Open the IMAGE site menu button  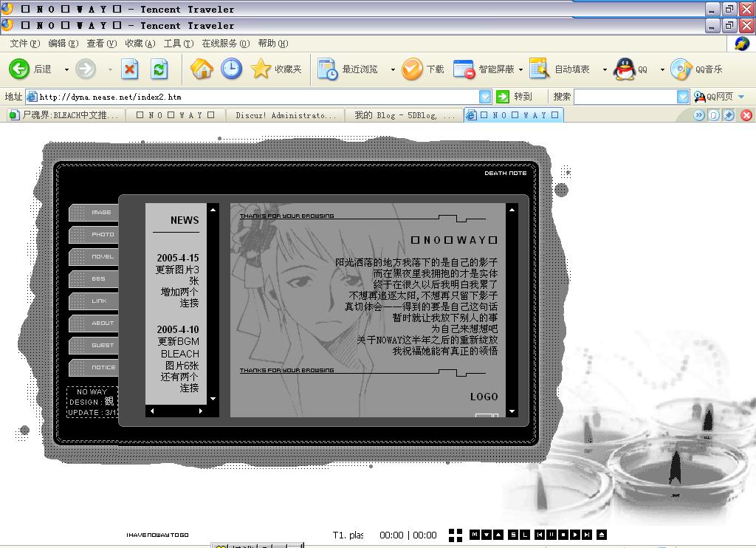(94, 212)
